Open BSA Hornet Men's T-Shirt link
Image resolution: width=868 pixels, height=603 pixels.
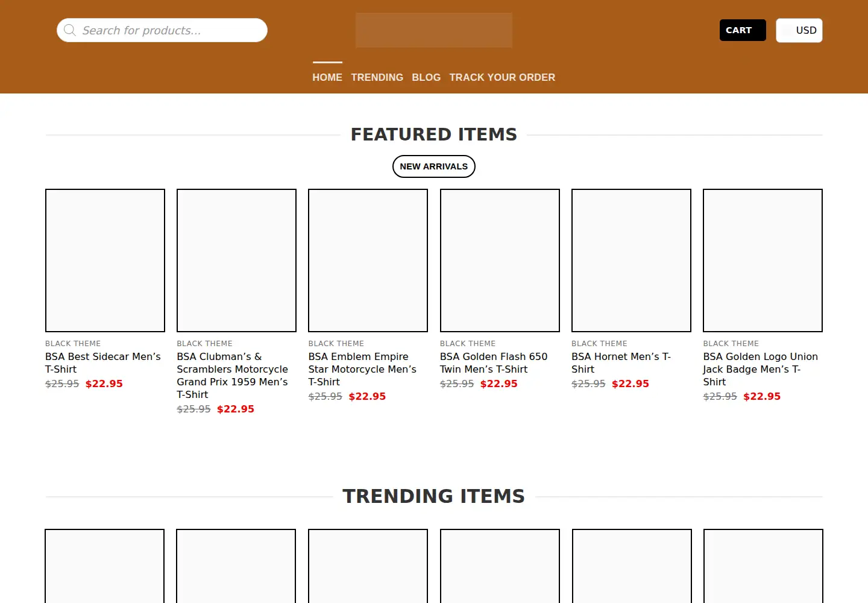621,363
